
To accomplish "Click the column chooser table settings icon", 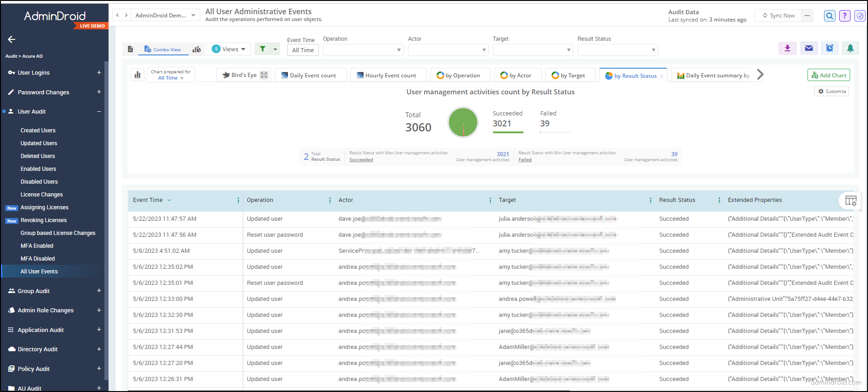I will point(851,201).
